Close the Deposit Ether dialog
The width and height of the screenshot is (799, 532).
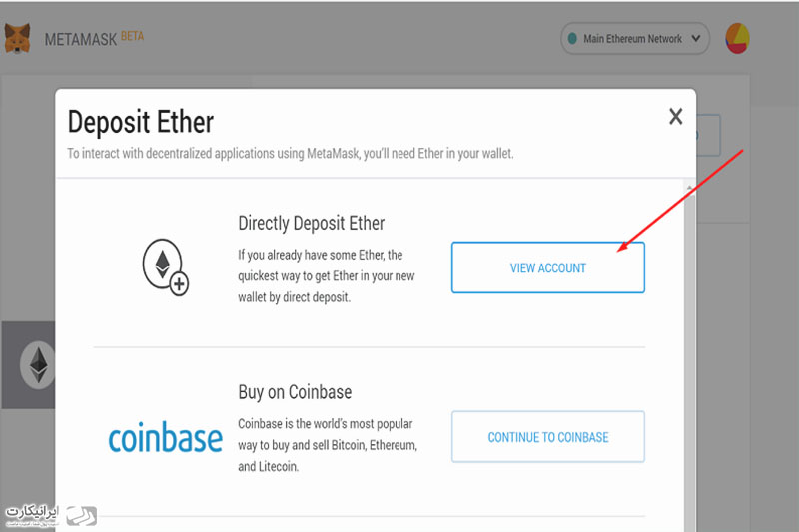click(676, 117)
